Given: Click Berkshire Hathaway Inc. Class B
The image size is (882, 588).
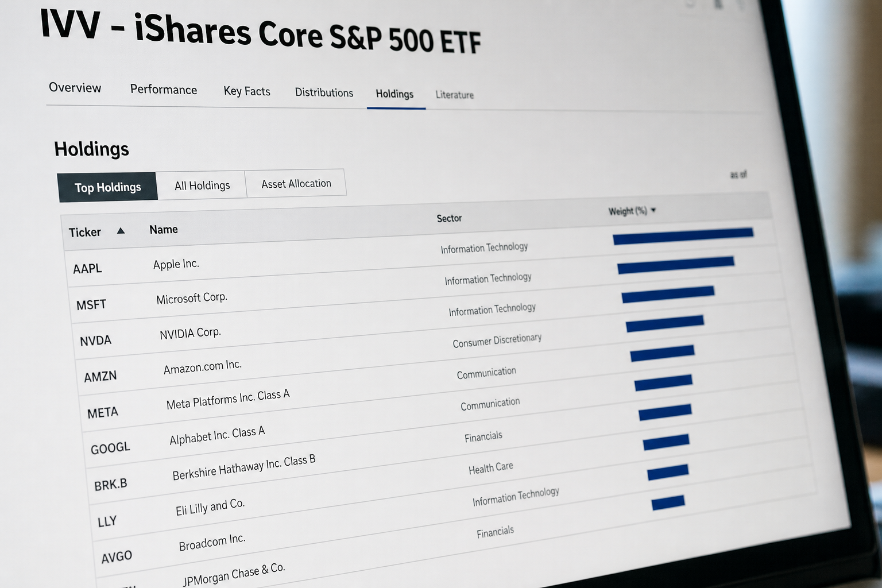Looking at the screenshot, I should pos(244,467).
